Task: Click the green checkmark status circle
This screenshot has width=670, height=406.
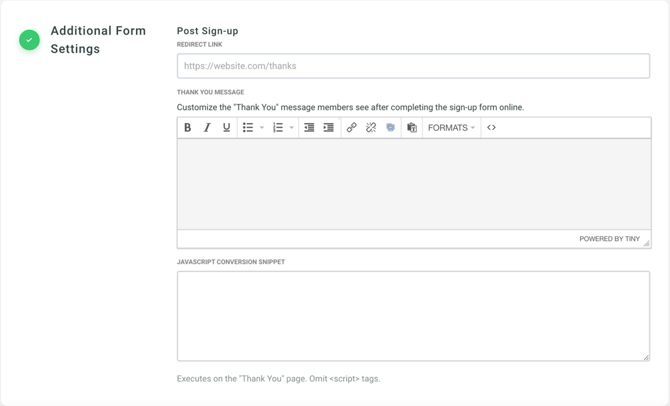Action: click(x=29, y=40)
